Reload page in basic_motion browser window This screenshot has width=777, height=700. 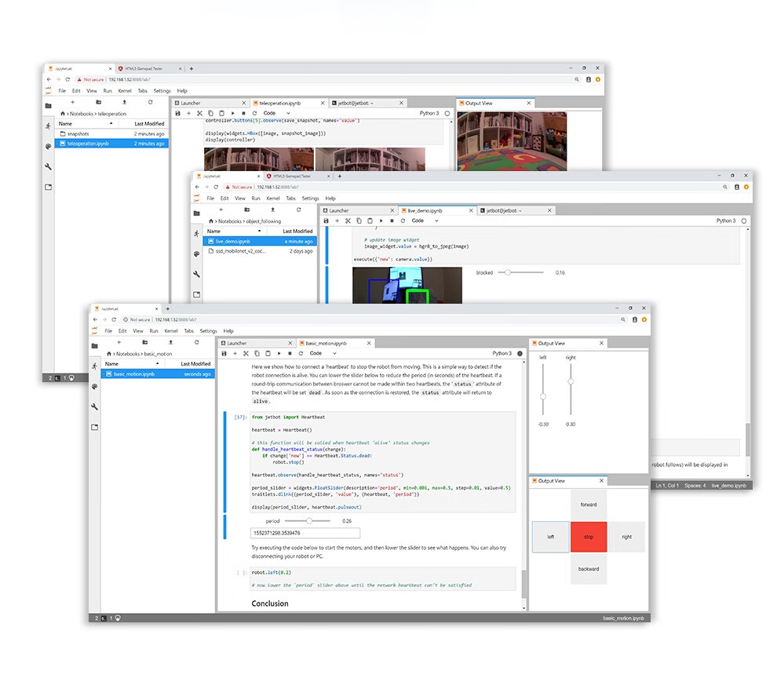pyautogui.click(x=114, y=319)
